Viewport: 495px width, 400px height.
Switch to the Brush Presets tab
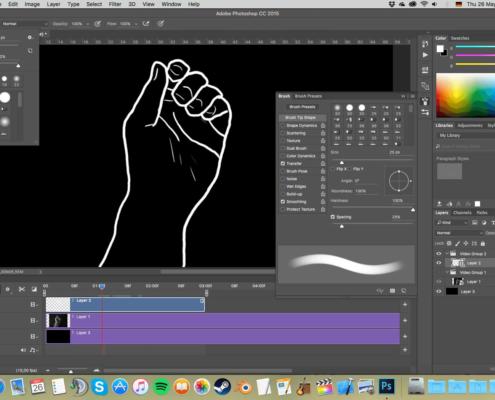(x=308, y=96)
